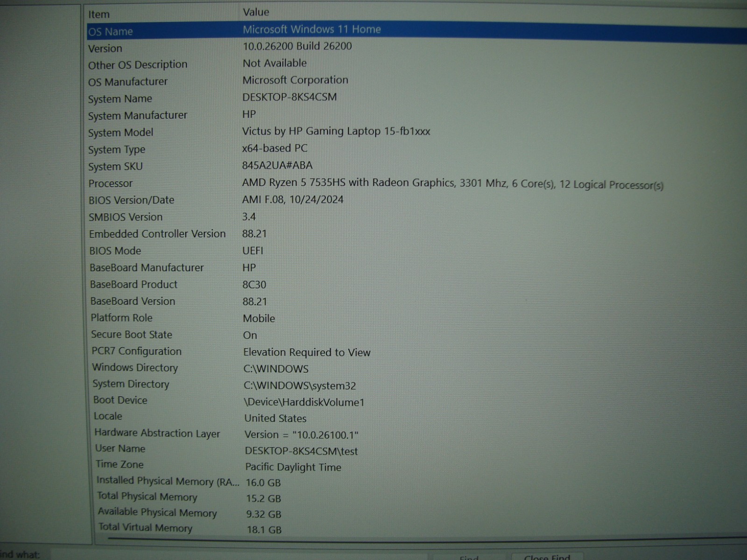Select the Version item
Viewport: 747px width, 560px height.
105,49
